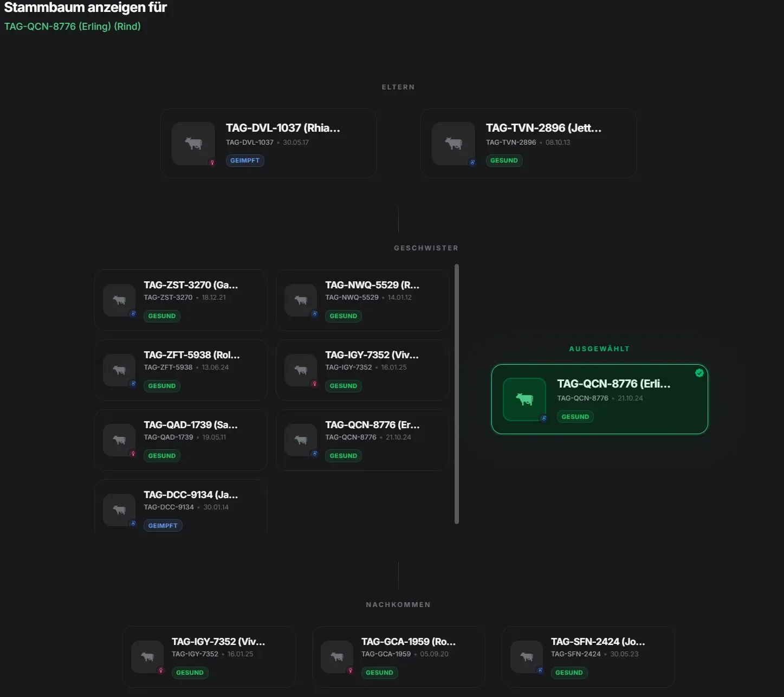Click green checkmark on selected animal card
Viewport: 784px width, 697px height.
pyautogui.click(x=699, y=373)
